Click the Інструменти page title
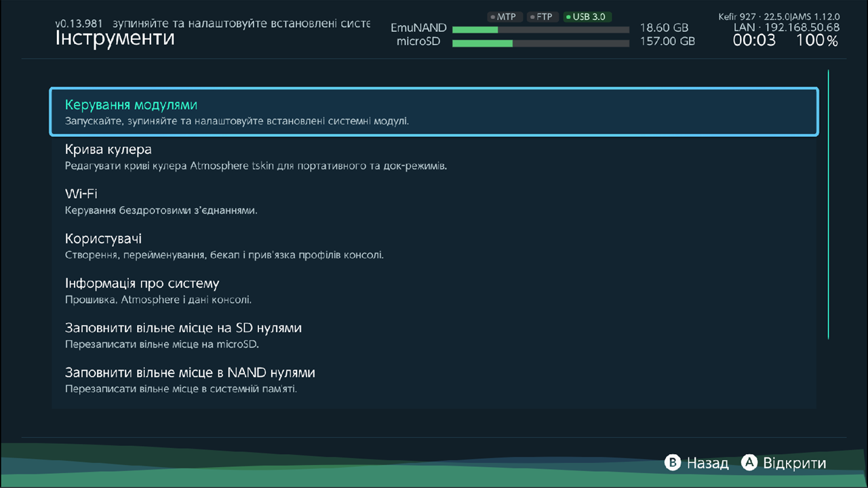868x488 pixels. click(115, 38)
